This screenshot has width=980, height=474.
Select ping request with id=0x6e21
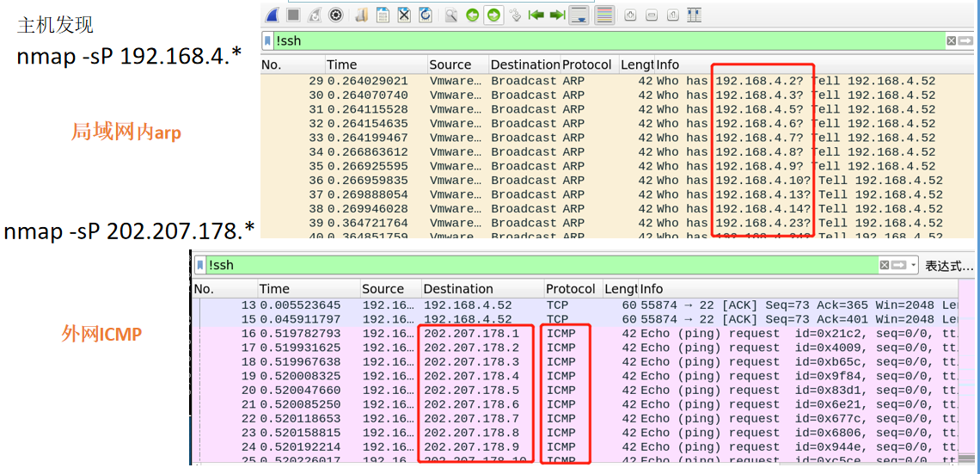pos(575,404)
